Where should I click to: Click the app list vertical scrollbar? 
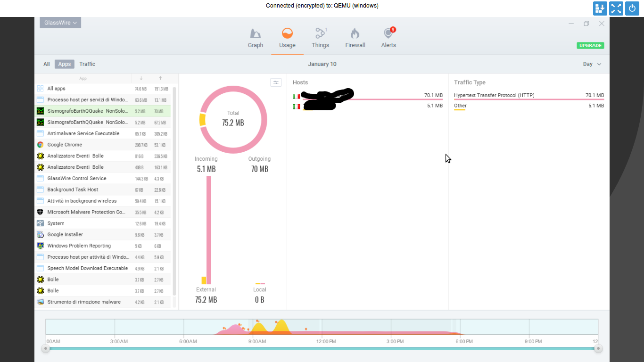[x=174, y=191]
